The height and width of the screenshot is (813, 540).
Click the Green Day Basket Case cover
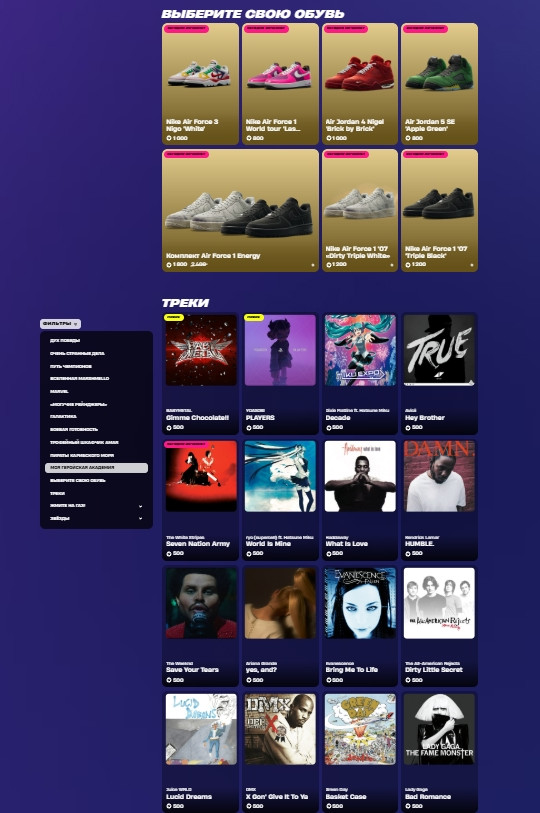coord(360,730)
